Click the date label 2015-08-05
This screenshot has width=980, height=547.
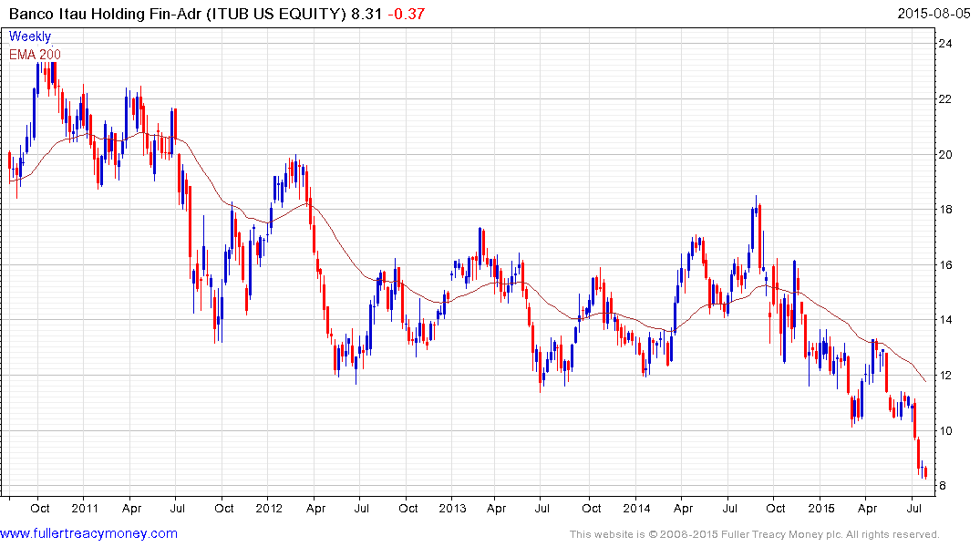pos(934,14)
